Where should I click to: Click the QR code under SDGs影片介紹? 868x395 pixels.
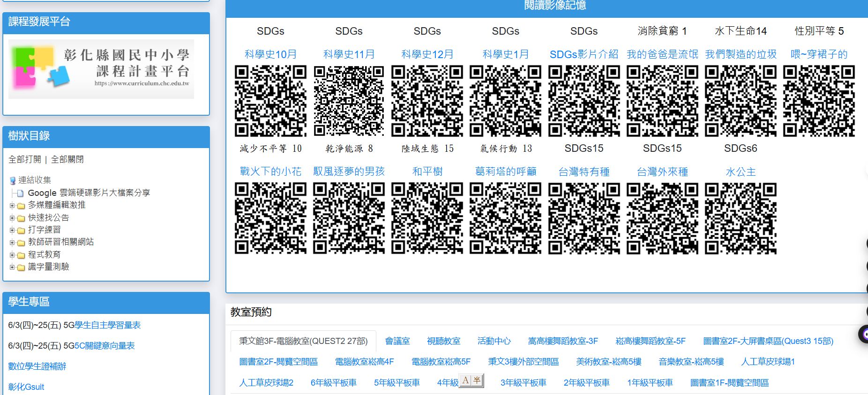[584, 101]
